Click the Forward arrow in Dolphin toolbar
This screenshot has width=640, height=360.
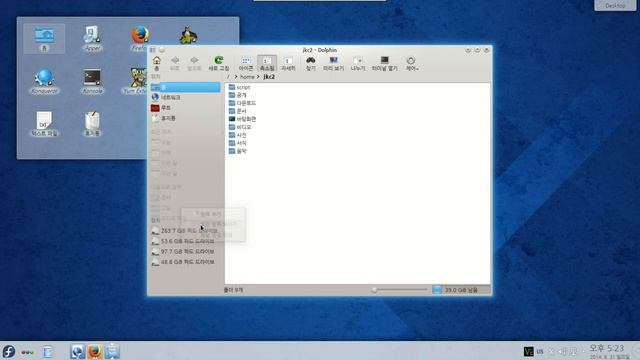pos(194,63)
